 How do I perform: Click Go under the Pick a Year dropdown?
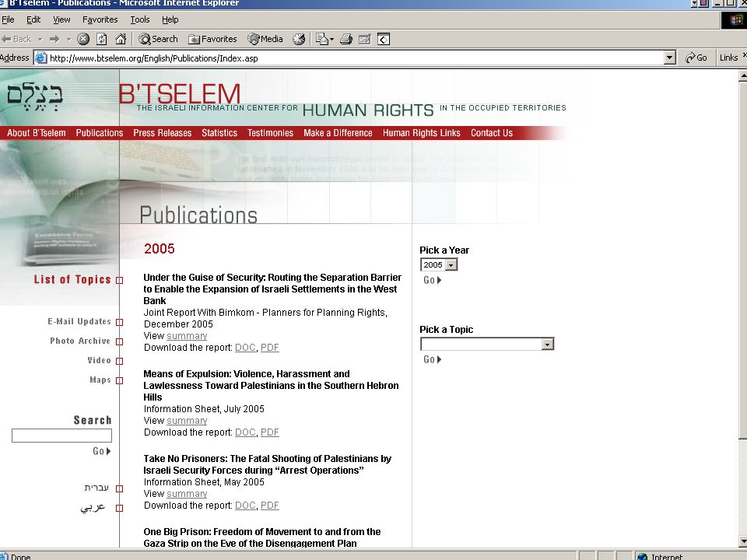pyautogui.click(x=432, y=280)
